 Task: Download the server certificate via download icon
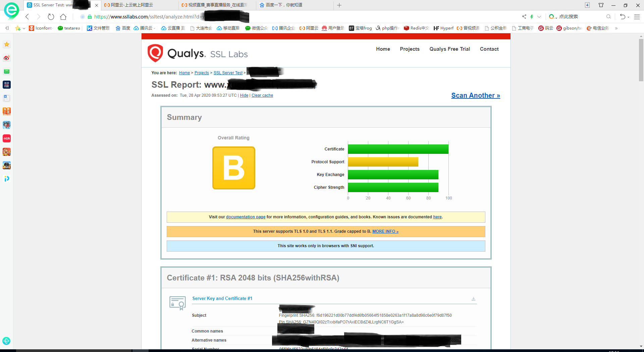[473, 299]
